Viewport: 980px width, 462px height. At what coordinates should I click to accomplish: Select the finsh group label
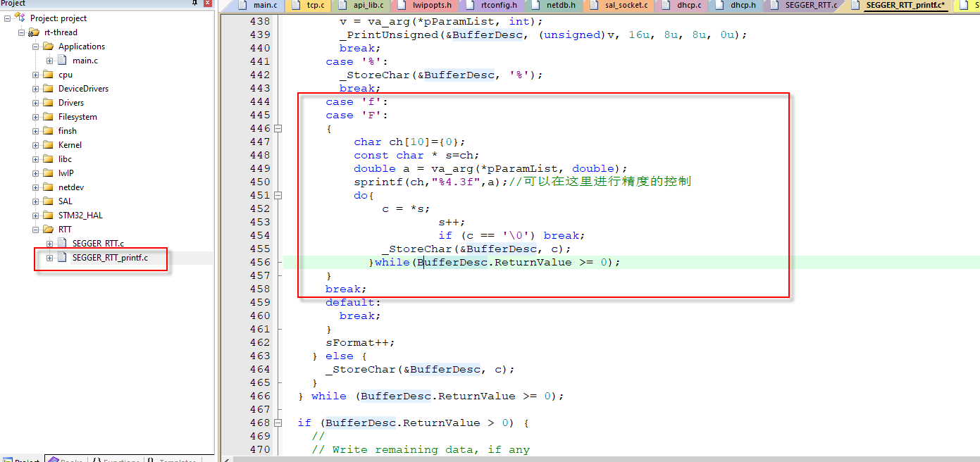click(x=68, y=131)
